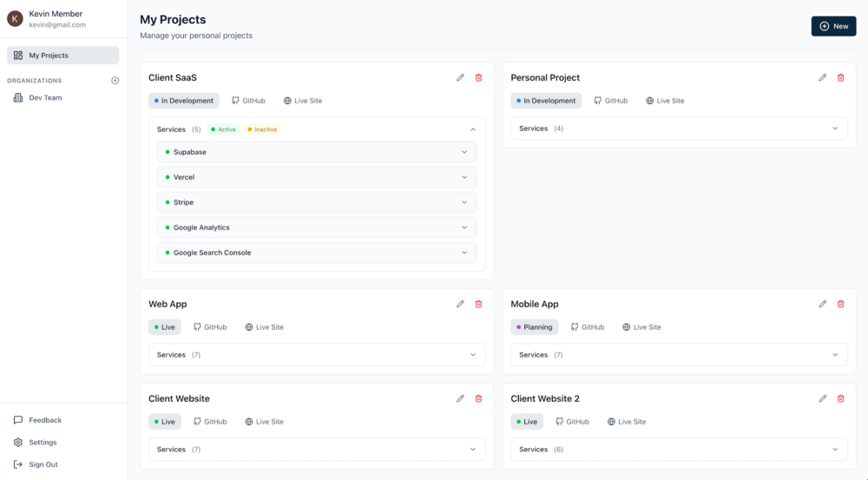Delete the Personal Project via trash icon

tap(840, 78)
